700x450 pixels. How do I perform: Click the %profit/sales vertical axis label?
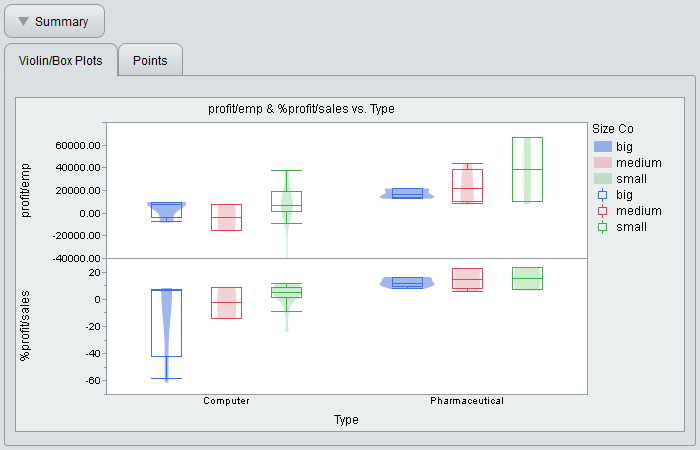pos(25,325)
